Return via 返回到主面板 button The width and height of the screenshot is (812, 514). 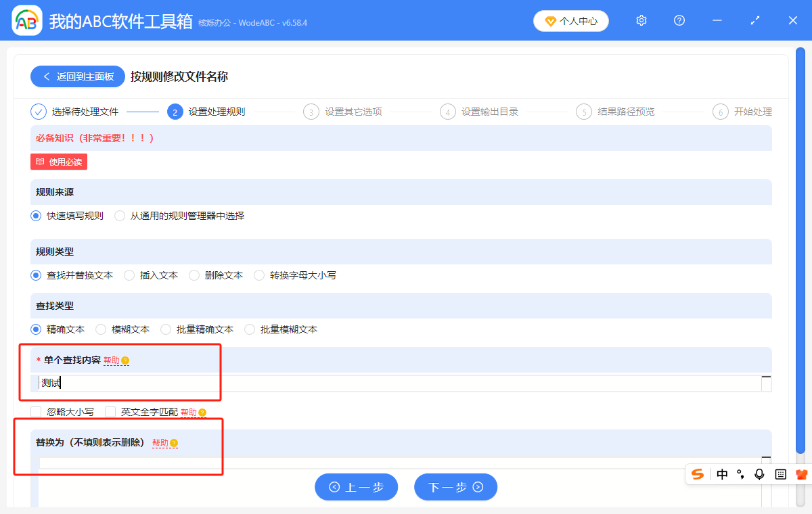point(77,76)
